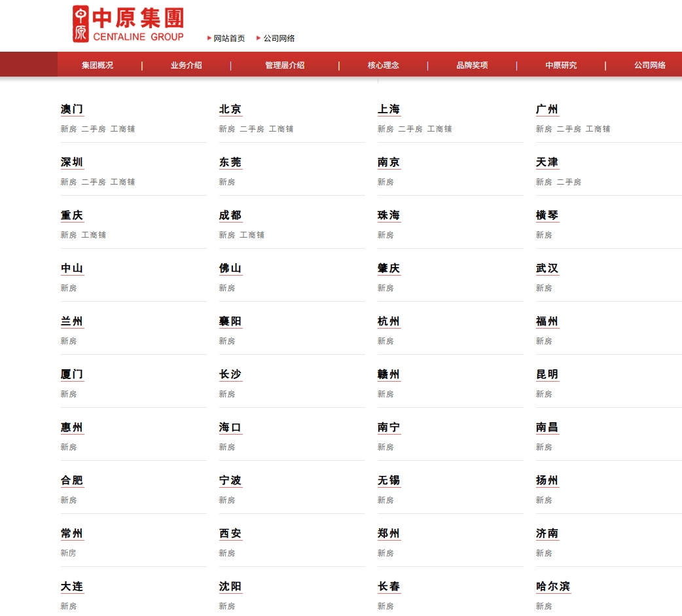Open the 大连 city heading

pyautogui.click(x=72, y=587)
